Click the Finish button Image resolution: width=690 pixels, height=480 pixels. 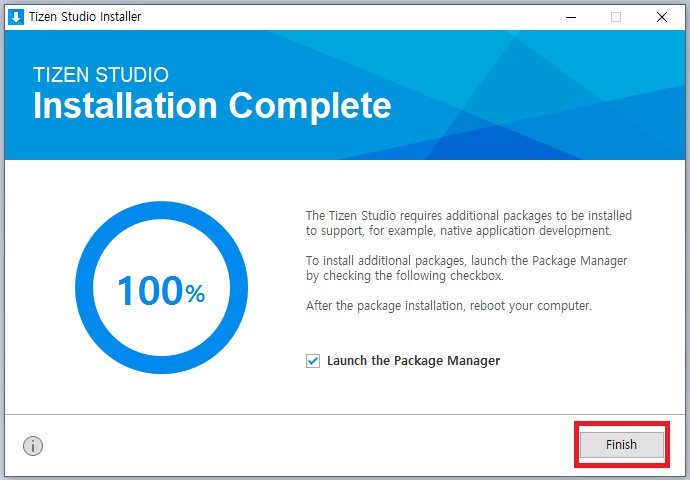[x=621, y=444]
